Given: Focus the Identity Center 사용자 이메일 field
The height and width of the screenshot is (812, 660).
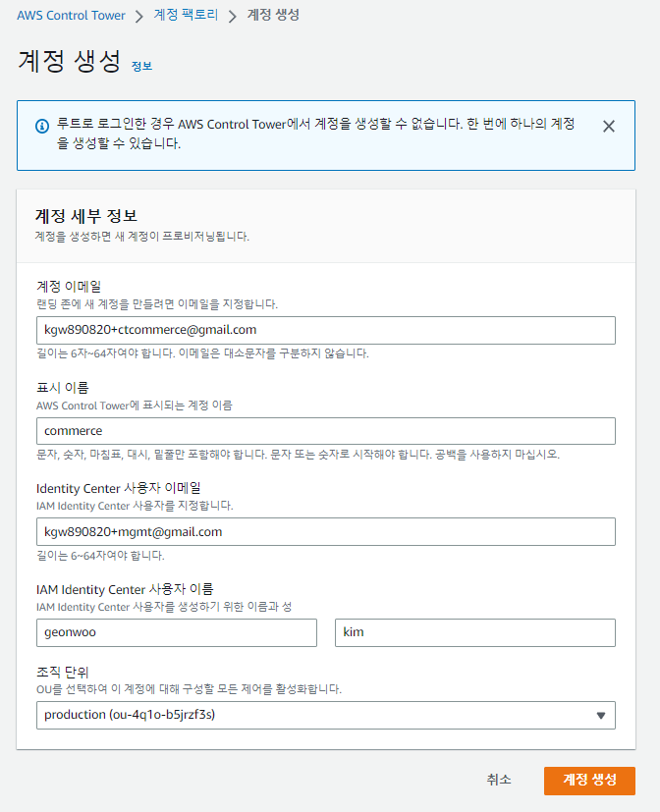Looking at the screenshot, I should (x=326, y=532).
